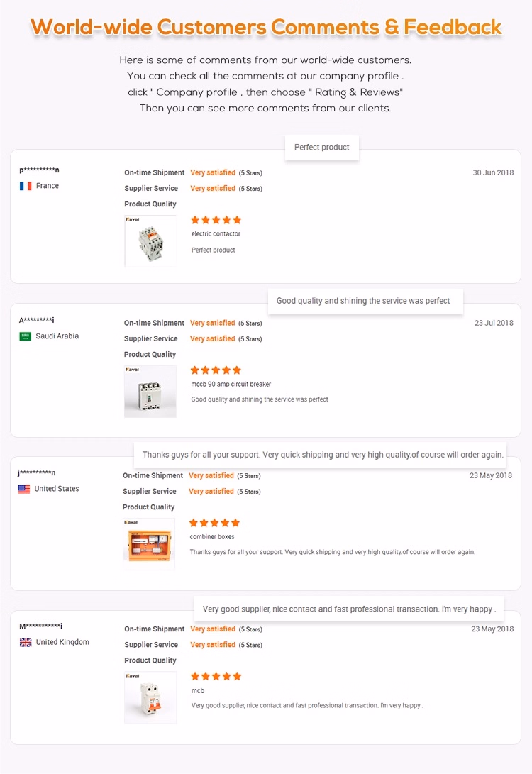532x774 pixels.
Task: Open the mccb circuit breaker product image
Action: (150, 392)
